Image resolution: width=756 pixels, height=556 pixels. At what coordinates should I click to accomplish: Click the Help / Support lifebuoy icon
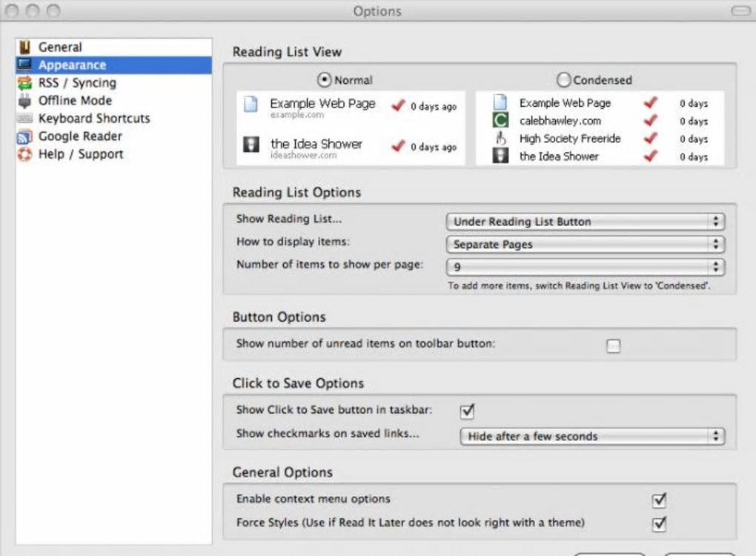25,154
